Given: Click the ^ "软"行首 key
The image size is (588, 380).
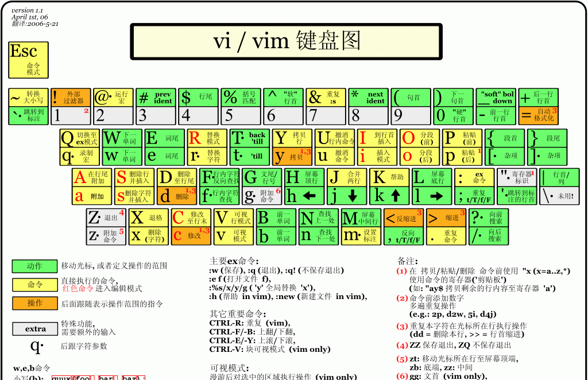Looking at the screenshot, I should pyautogui.click(x=283, y=98).
